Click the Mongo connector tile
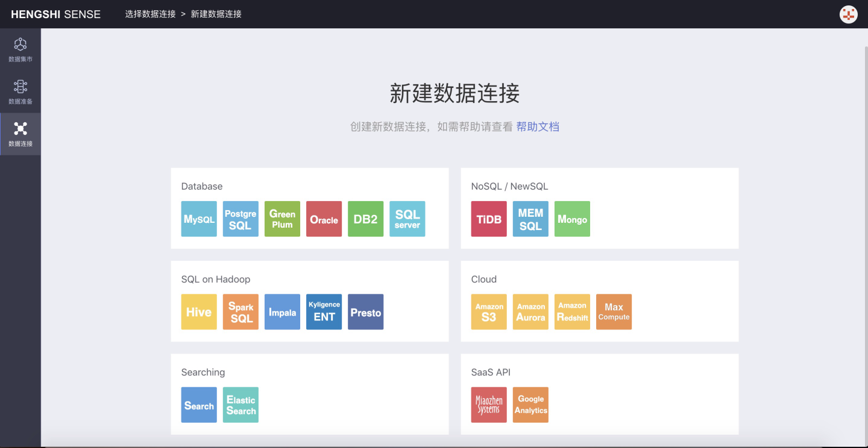This screenshot has height=448, width=868. pos(572,219)
